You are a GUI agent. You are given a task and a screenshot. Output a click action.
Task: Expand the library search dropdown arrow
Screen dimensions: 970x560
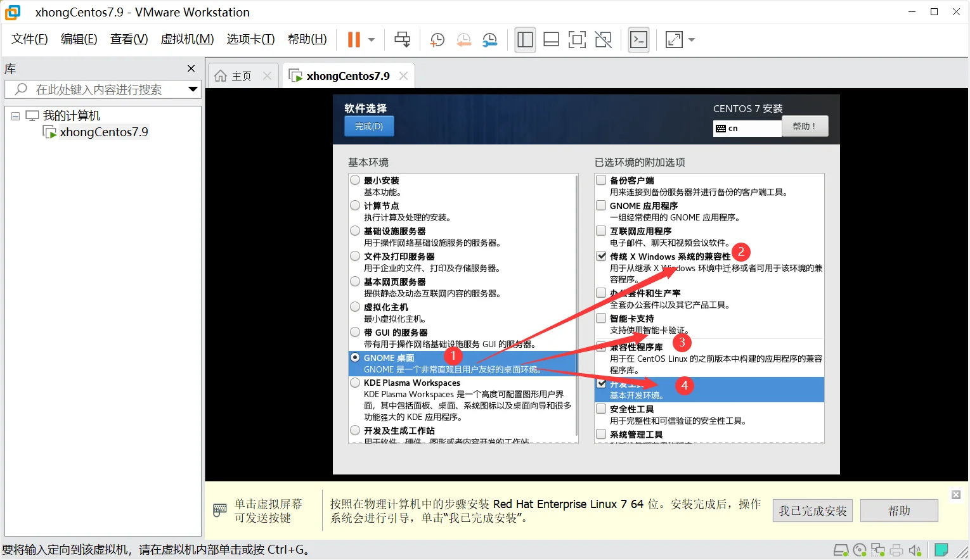193,89
